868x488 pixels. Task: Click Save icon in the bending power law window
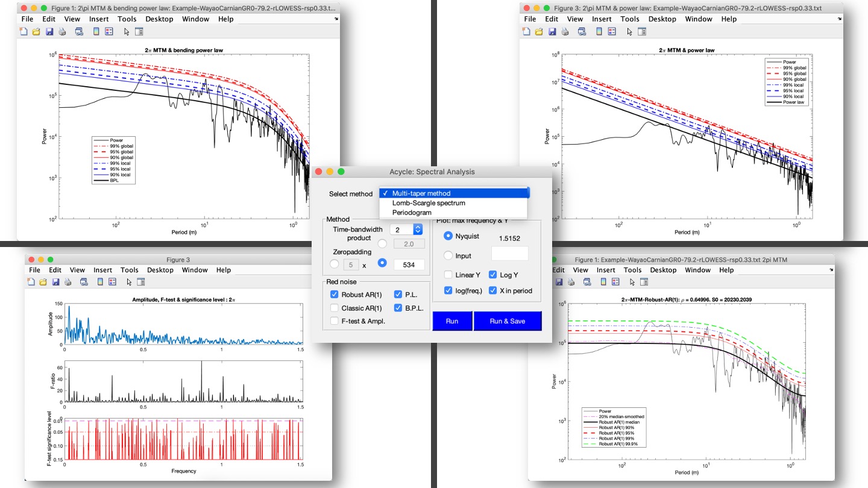48,31
